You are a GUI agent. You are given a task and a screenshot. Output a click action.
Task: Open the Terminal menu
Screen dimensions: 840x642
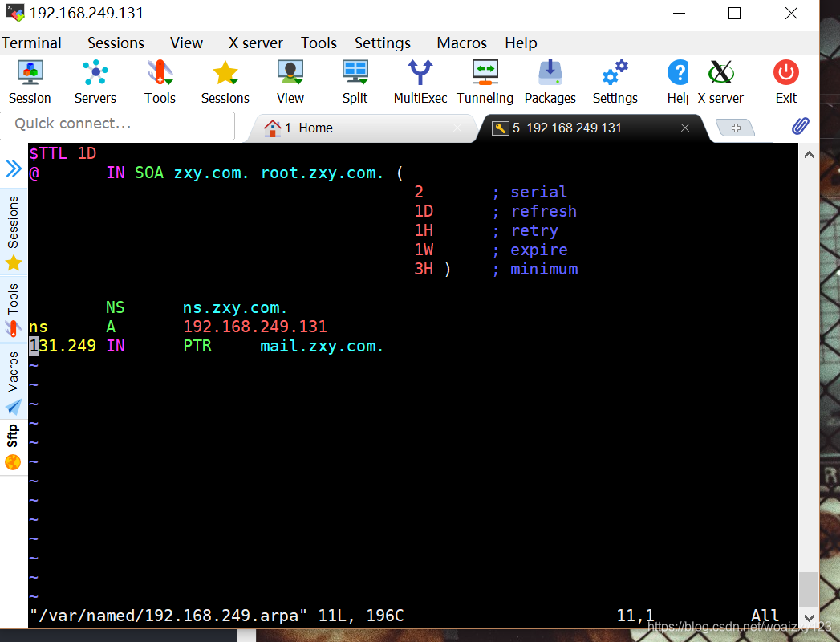click(x=31, y=43)
